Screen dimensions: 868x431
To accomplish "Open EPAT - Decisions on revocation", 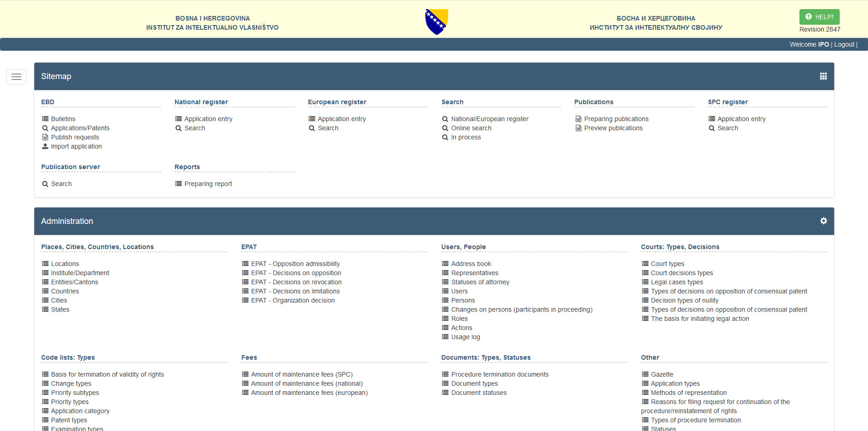I will [x=296, y=282].
